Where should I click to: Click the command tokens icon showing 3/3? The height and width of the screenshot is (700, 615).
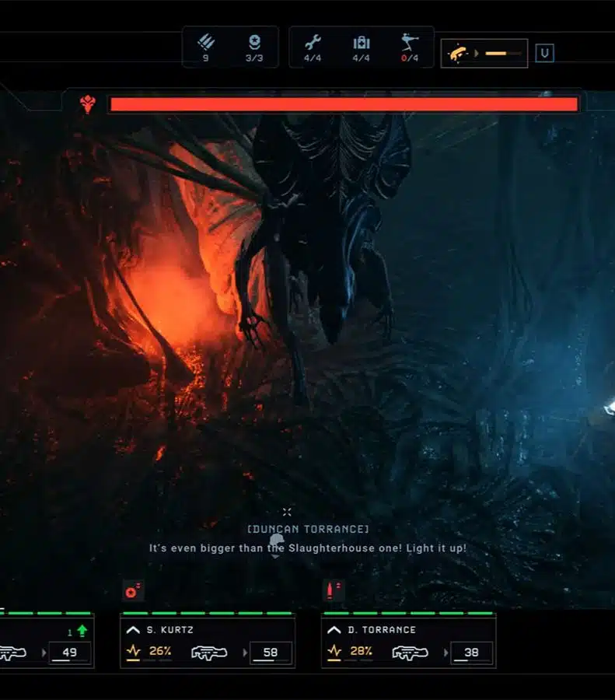(x=254, y=43)
